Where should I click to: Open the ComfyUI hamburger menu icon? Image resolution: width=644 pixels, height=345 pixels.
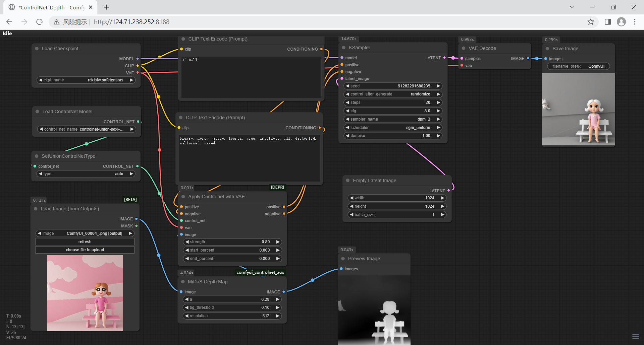635,336
